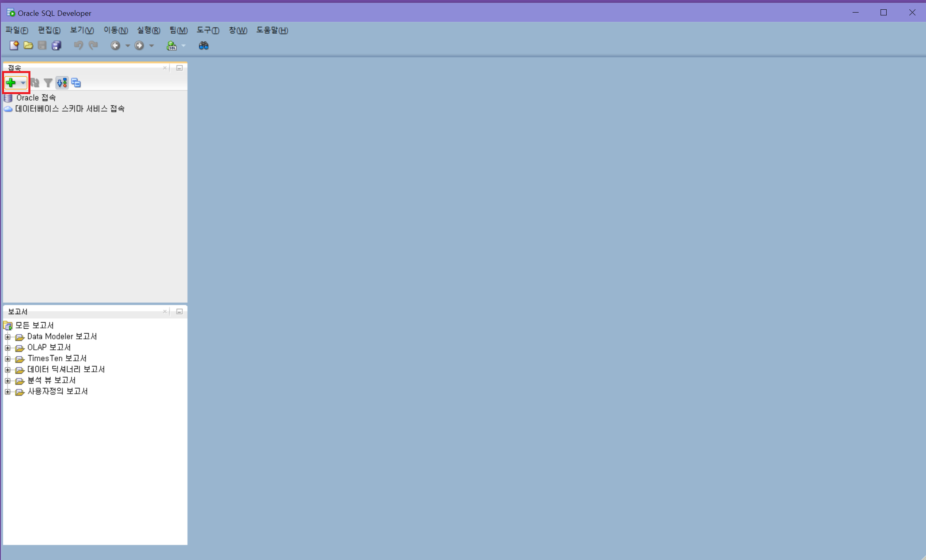926x560 pixels.
Task: Open the dropdown arrow next to the green plus
Action: click(x=23, y=83)
